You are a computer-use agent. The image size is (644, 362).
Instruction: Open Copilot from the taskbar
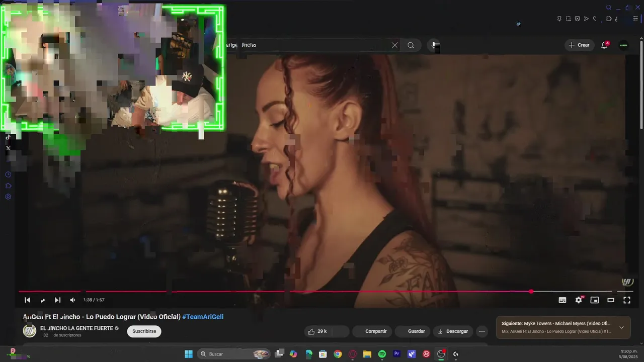(x=293, y=354)
